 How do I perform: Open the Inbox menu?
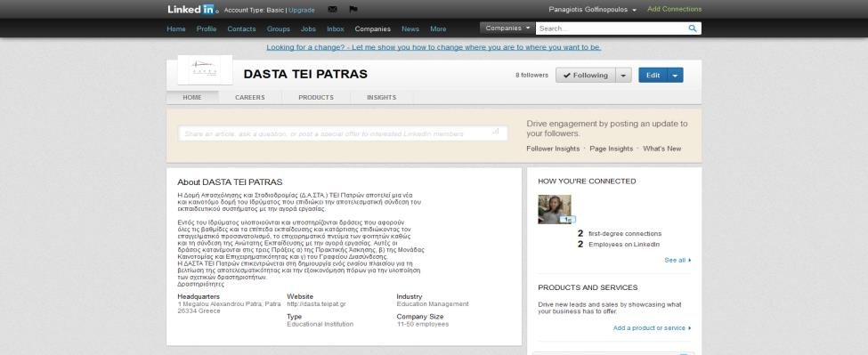336,28
